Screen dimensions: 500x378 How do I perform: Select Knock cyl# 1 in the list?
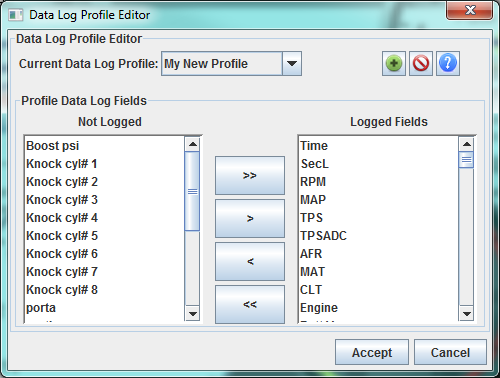pyautogui.click(x=104, y=164)
